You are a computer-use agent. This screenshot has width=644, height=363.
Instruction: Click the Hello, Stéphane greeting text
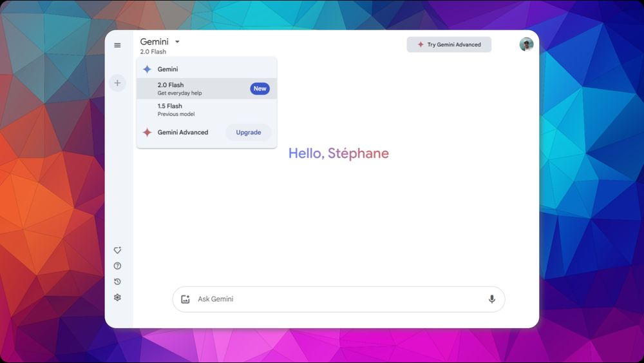[339, 153]
